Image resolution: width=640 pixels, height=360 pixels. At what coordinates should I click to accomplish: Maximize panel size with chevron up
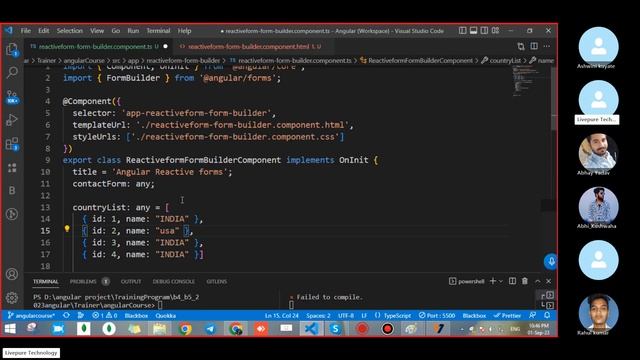click(x=538, y=281)
